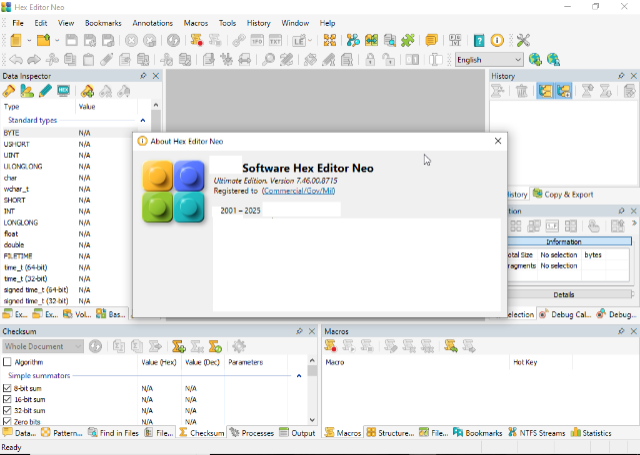Screen dimensions: 640x455
Task: Toggle the 8-bit sum checkbox
Action: pos(7,388)
